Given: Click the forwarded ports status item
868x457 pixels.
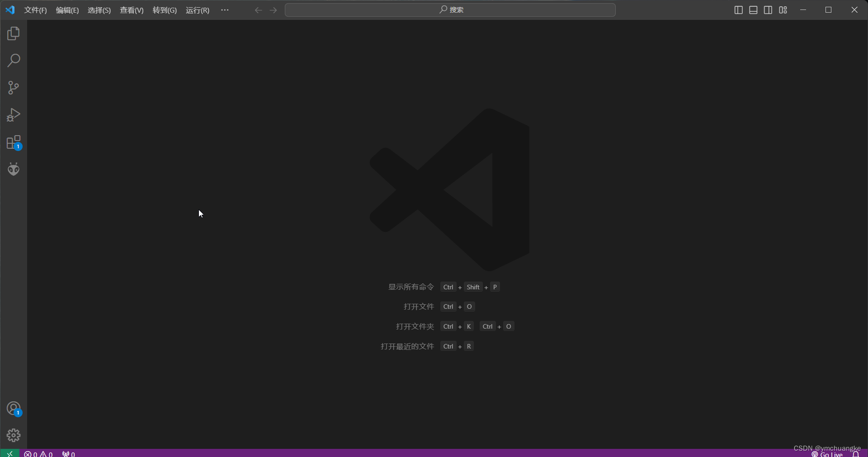Looking at the screenshot, I should coord(69,453).
